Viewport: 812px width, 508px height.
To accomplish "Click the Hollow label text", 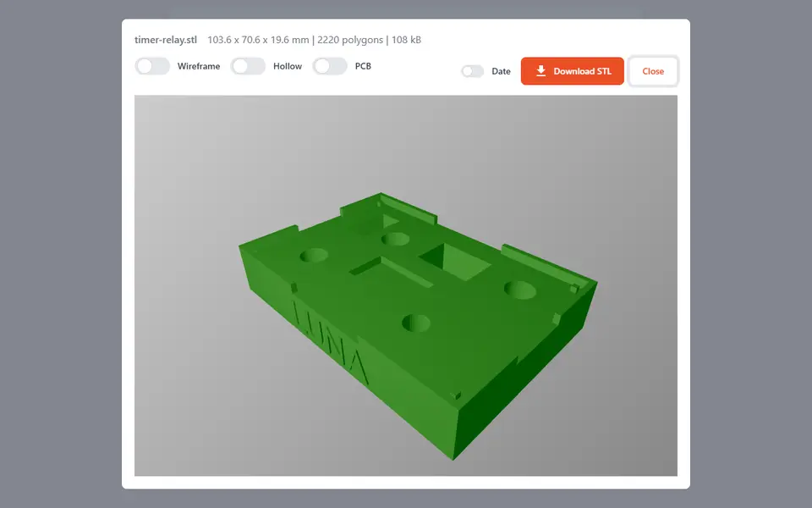I will pos(288,66).
